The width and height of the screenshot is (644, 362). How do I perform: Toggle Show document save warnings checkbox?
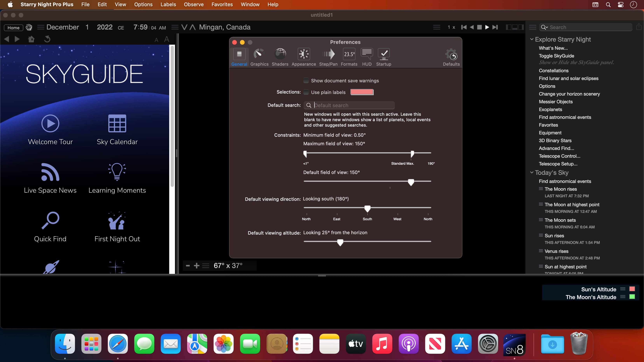pyautogui.click(x=306, y=81)
